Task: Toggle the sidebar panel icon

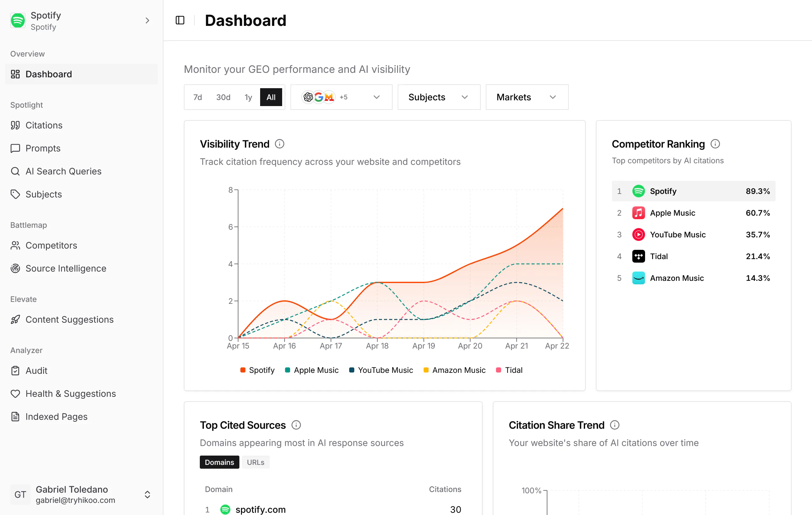Action: click(180, 20)
